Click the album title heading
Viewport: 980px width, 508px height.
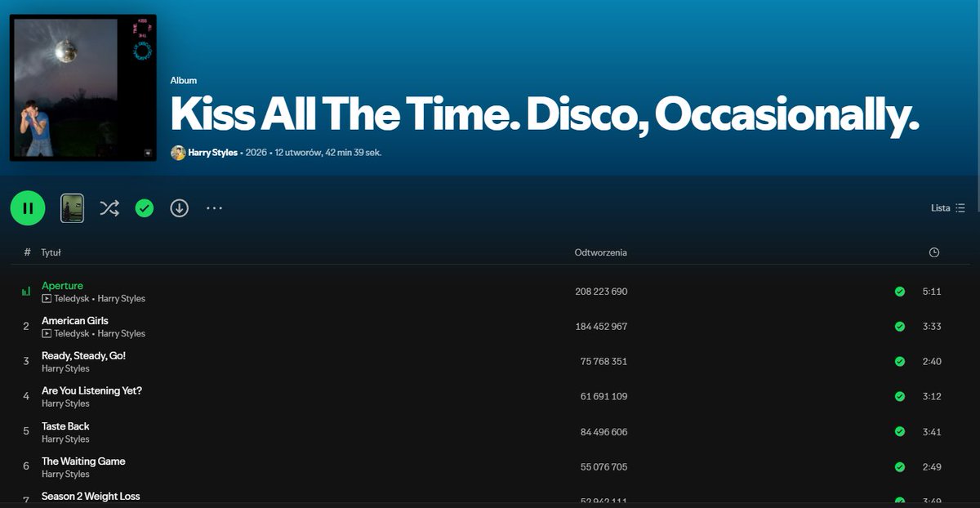tap(546, 115)
